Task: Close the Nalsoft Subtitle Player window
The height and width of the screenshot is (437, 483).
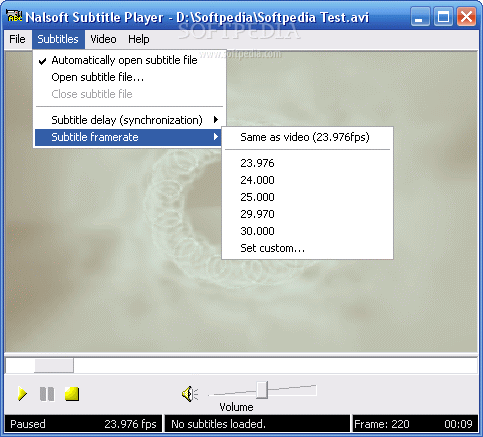Action: 466,16
